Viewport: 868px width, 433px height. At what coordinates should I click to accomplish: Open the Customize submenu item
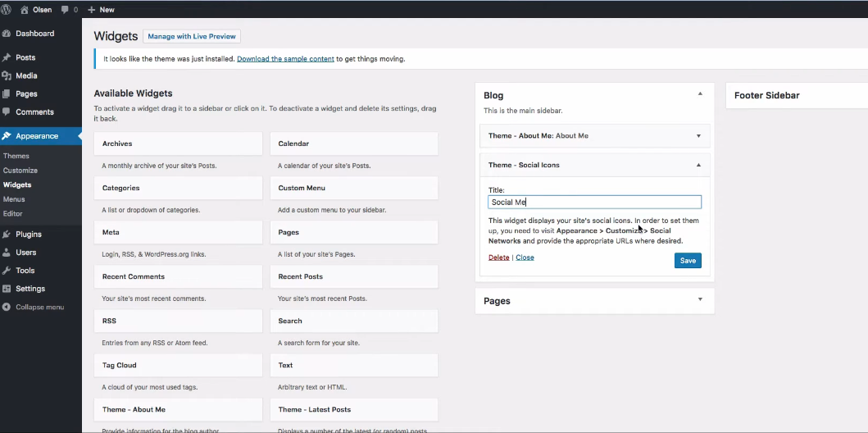(x=20, y=171)
